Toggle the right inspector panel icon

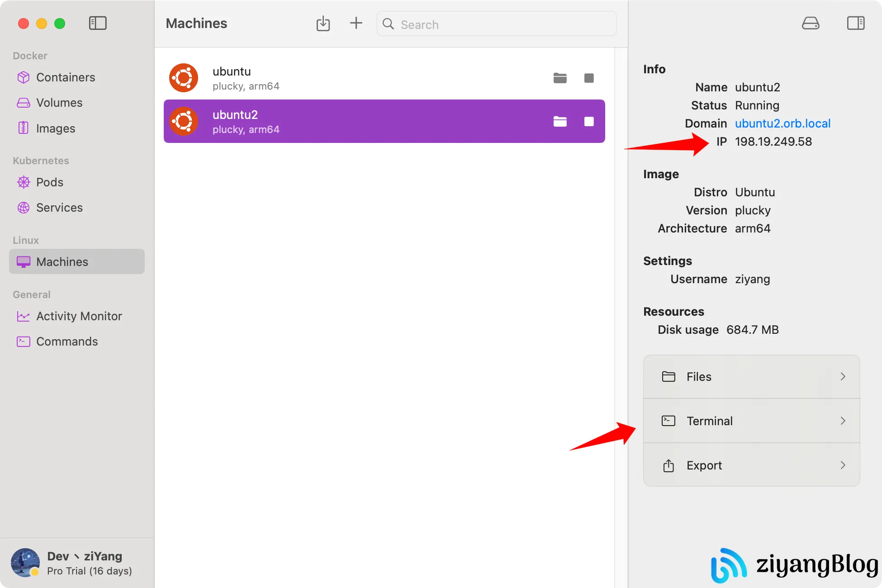(x=856, y=23)
